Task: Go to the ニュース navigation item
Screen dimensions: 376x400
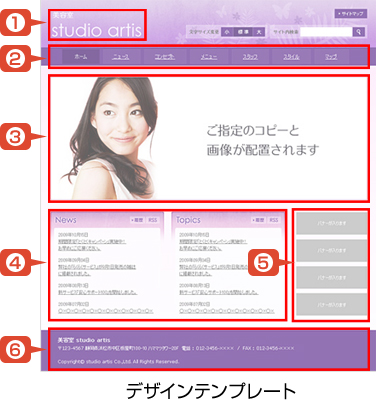Action: [x=121, y=57]
